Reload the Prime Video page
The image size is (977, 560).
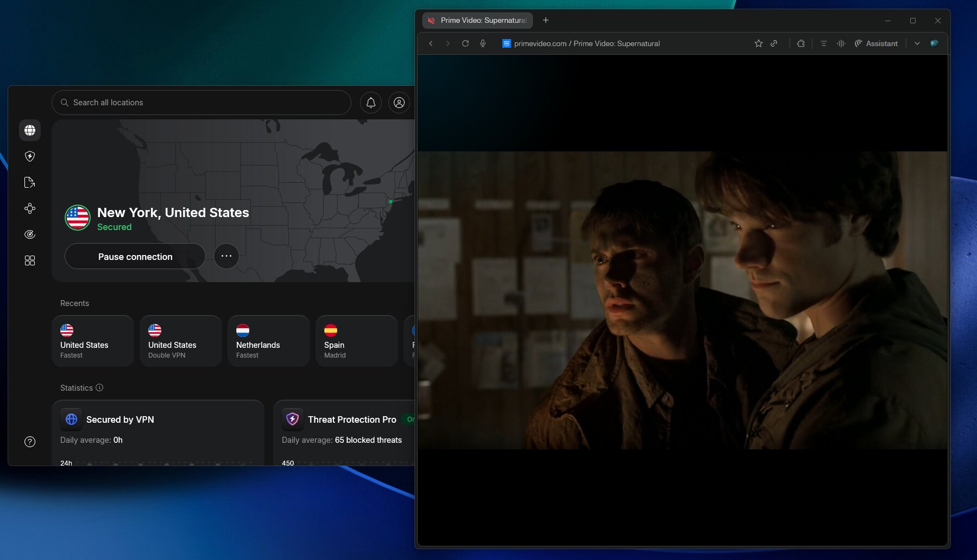tap(465, 43)
